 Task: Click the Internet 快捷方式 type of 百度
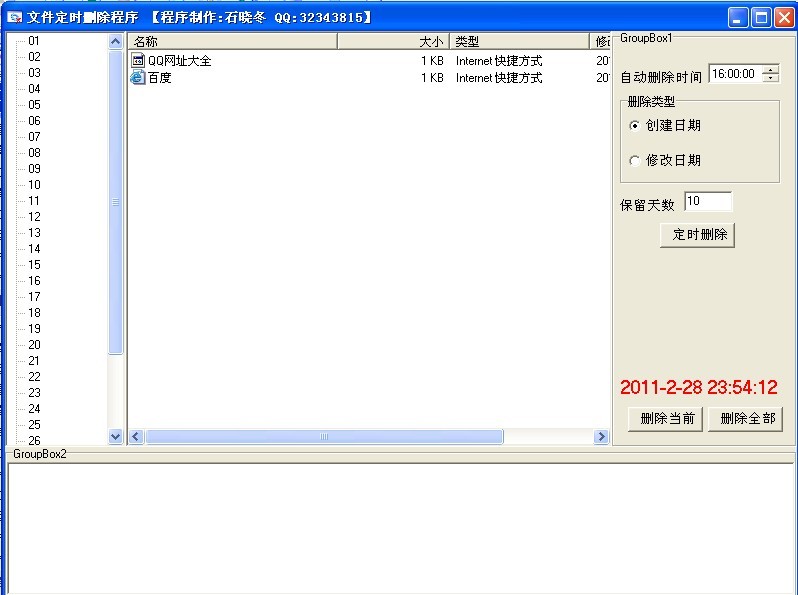coord(499,78)
